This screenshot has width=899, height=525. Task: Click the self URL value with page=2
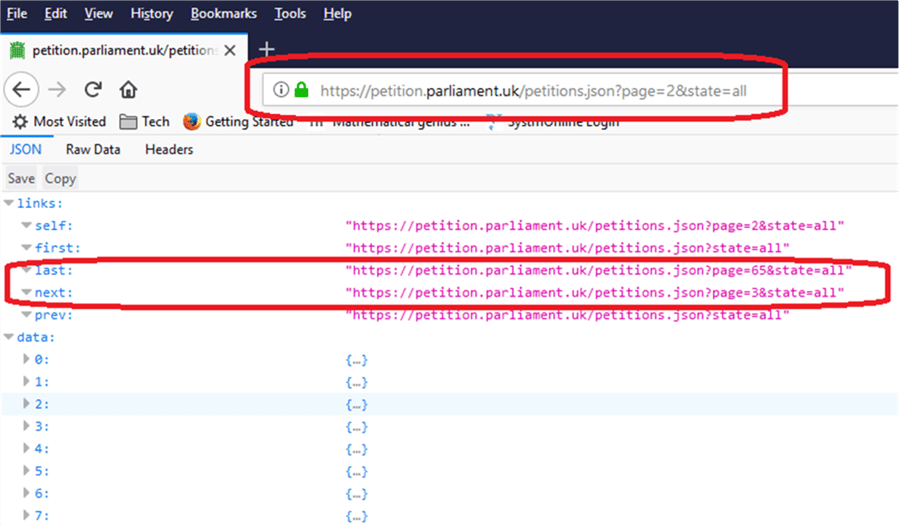(x=595, y=226)
